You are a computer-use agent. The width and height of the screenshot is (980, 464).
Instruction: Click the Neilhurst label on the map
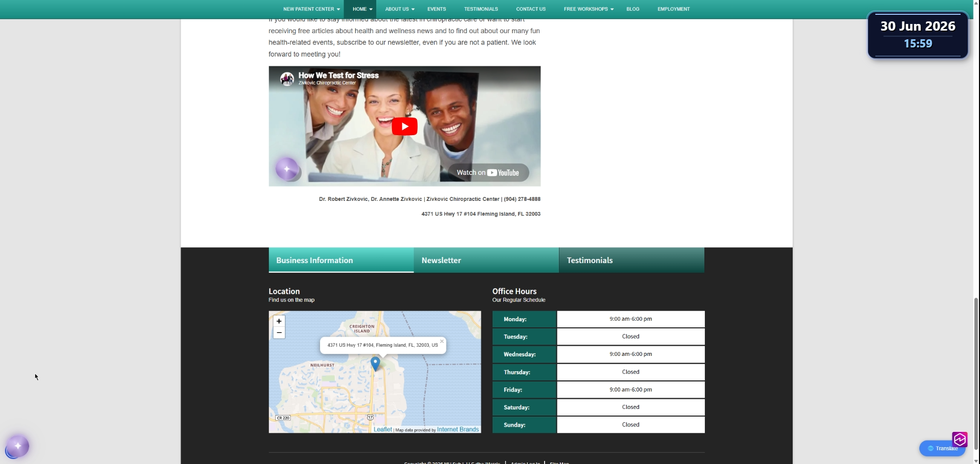point(323,365)
